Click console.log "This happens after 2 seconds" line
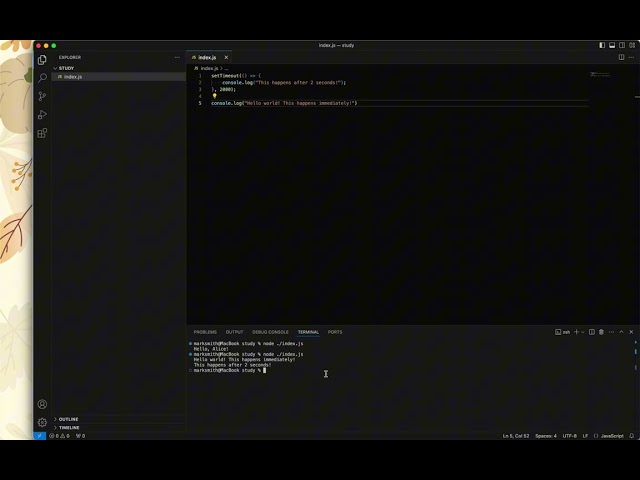 284,82
